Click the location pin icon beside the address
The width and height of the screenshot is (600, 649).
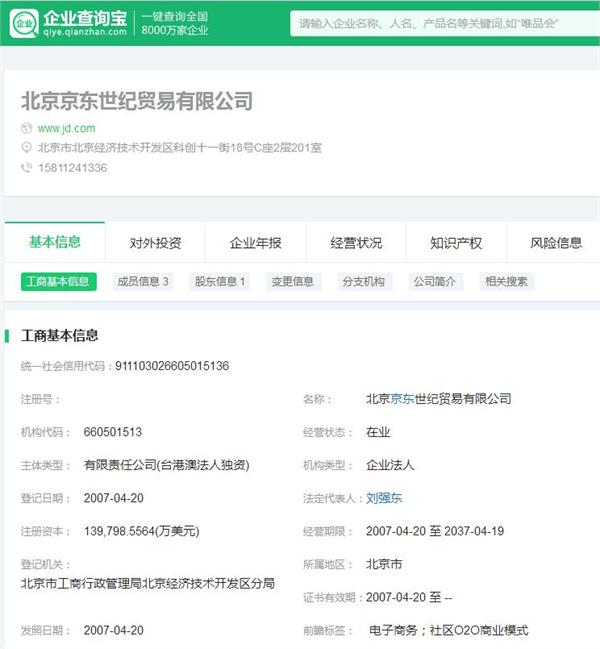[26, 147]
